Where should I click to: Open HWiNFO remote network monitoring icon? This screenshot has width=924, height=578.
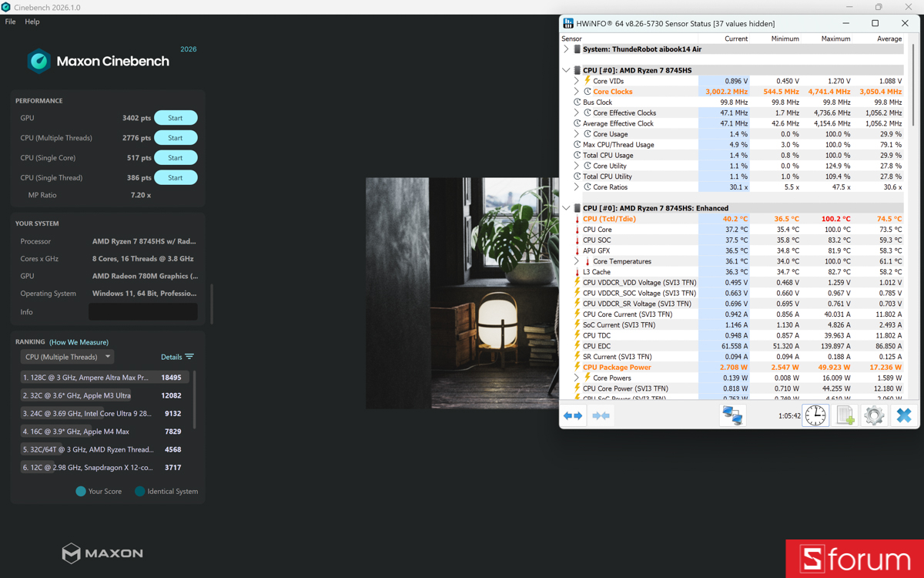tap(732, 415)
